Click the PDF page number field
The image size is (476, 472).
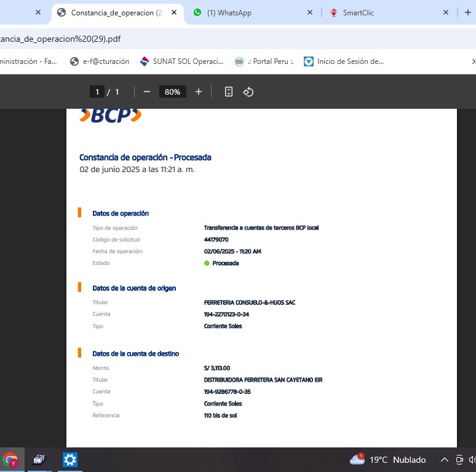point(97,92)
